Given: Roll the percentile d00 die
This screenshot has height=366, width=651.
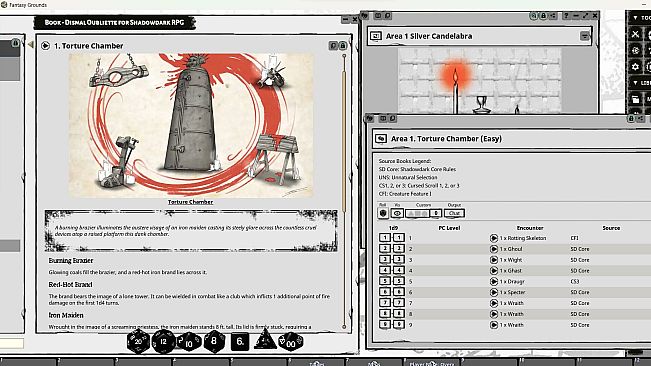Looking at the screenshot, I should pyautogui.click(x=291, y=342).
